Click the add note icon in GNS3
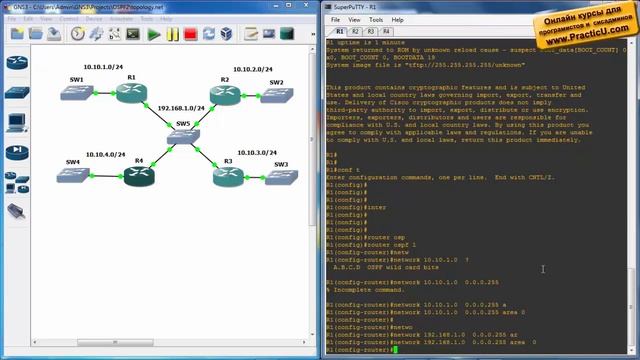The image size is (640, 360). click(251, 34)
